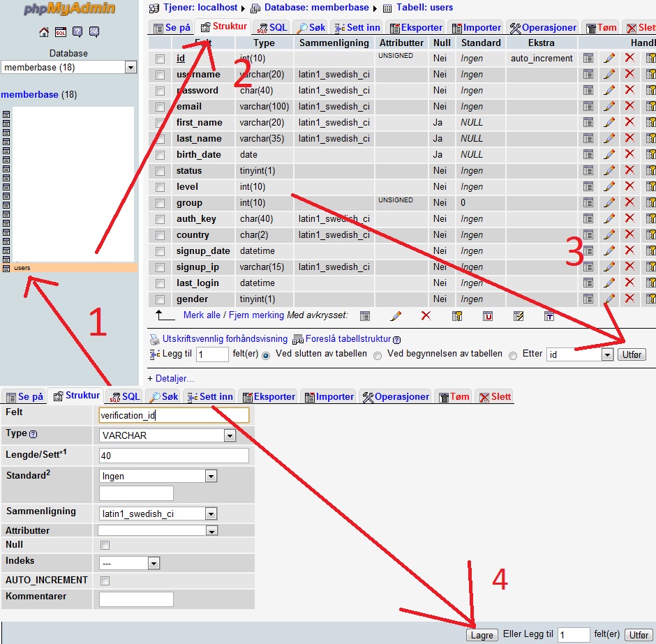Click the Lengde/Sett input showing 40
This screenshot has height=644, width=656.
174,456
